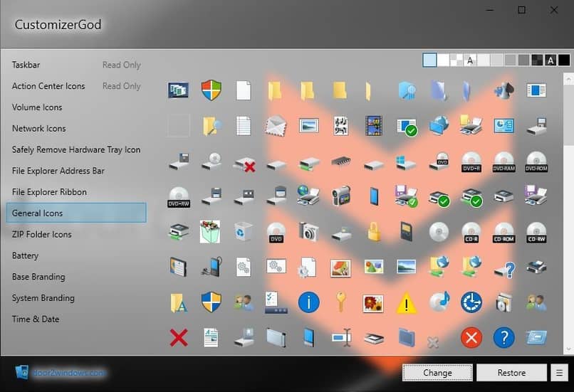Click the envelope mail icon
The height and width of the screenshot is (392, 574).
pos(276,126)
